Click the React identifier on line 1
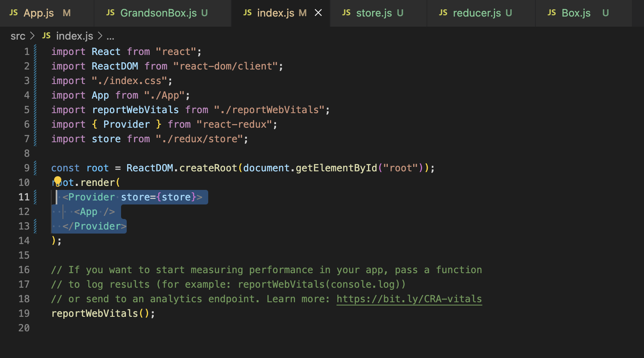This screenshot has height=358, width=644. point(106,52)
